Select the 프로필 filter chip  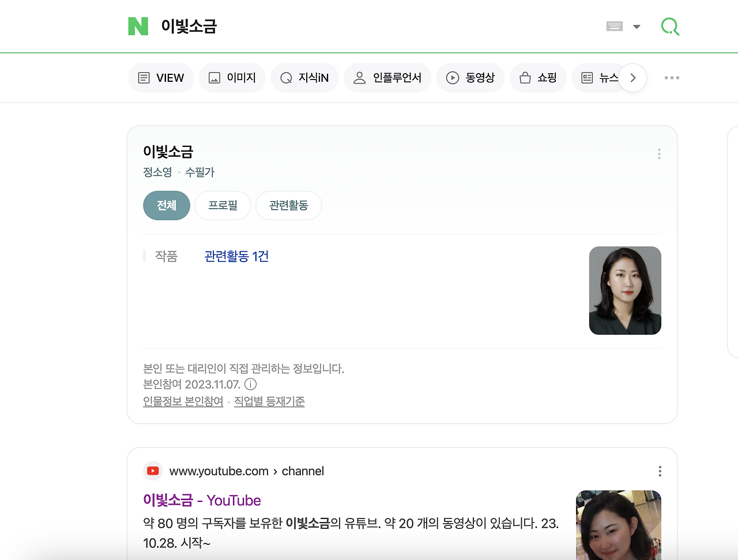pyautogui.click(x=223, y=205)
